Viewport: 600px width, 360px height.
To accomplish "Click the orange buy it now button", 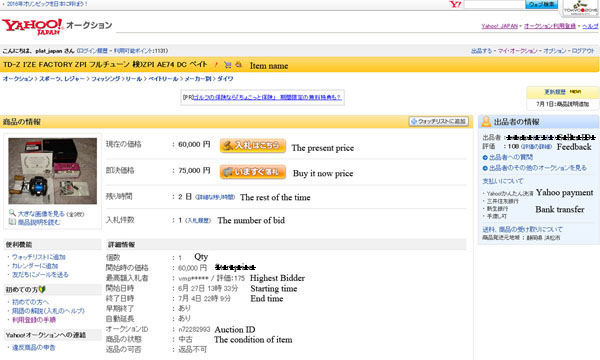I will pyautogui.click(x=253, y=172).
